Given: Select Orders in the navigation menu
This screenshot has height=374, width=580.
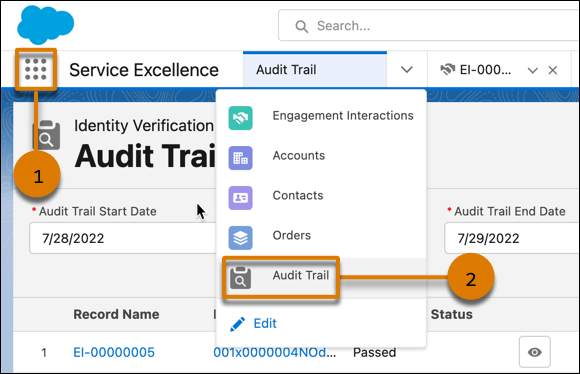Looking at the screenshot, I should [321, 237].
